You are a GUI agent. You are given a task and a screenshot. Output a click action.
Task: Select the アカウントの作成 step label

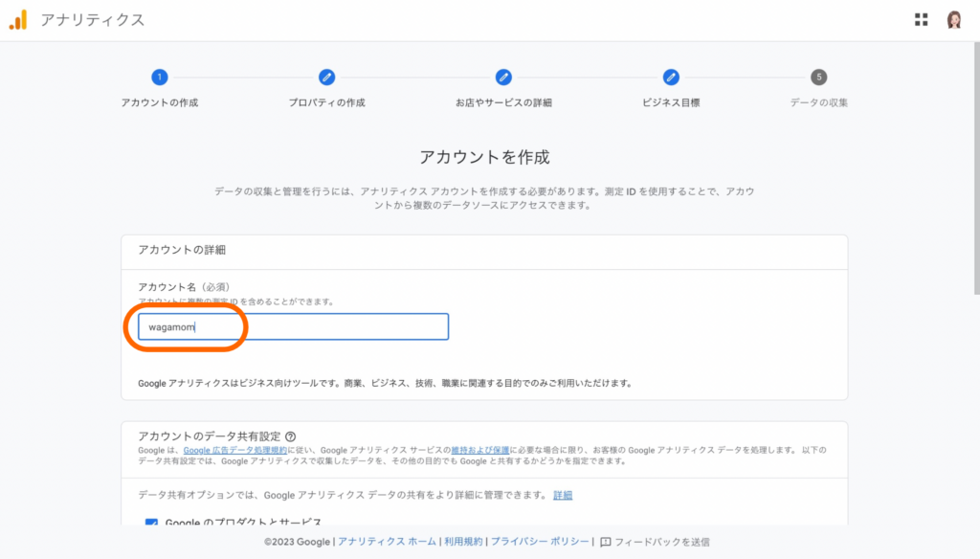point(159,102)
